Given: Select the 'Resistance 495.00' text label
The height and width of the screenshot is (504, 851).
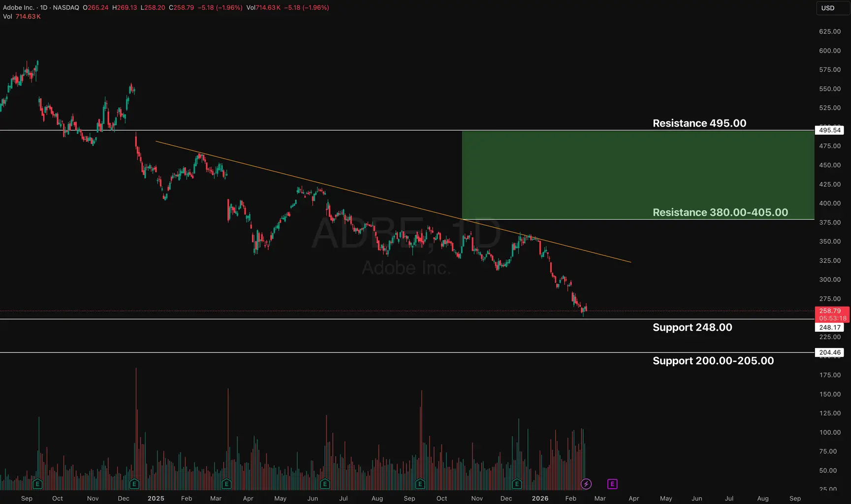Looking at the screenshot, I should coord(699,123).
